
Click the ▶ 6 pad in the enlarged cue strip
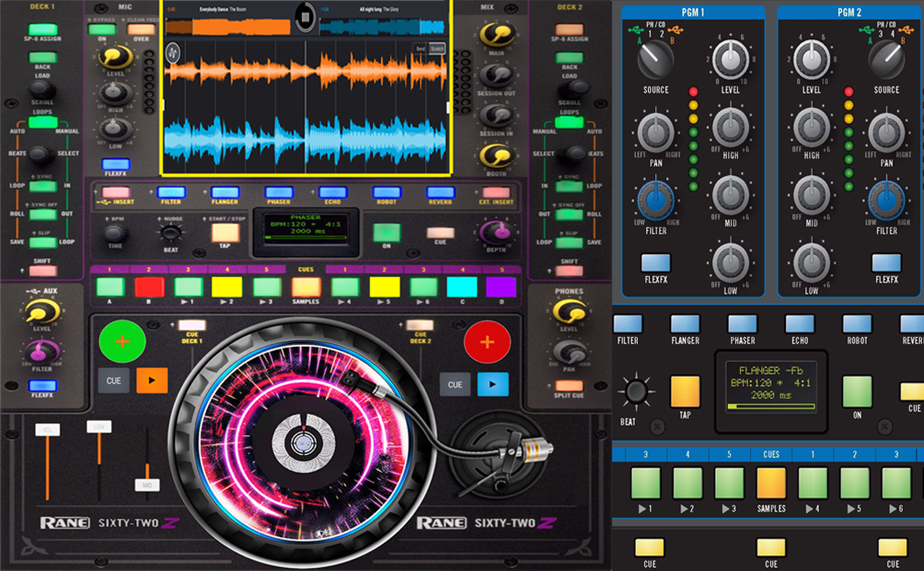point(896,483)
